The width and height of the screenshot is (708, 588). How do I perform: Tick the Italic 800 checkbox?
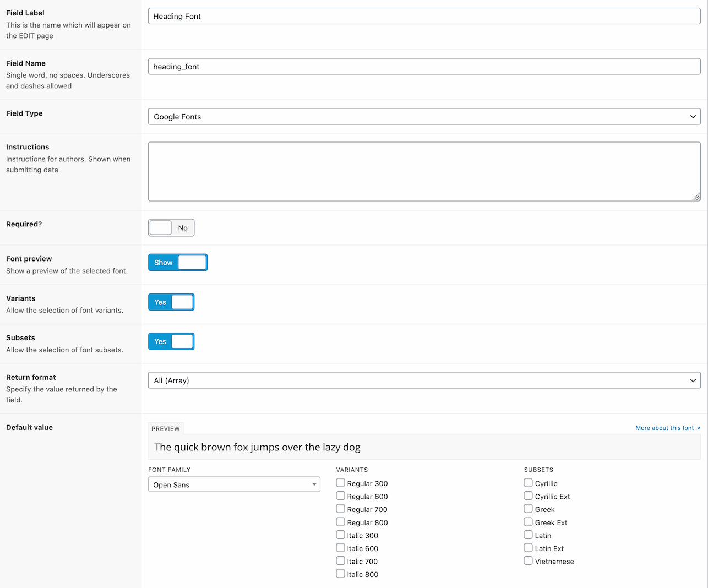[341, 574]
